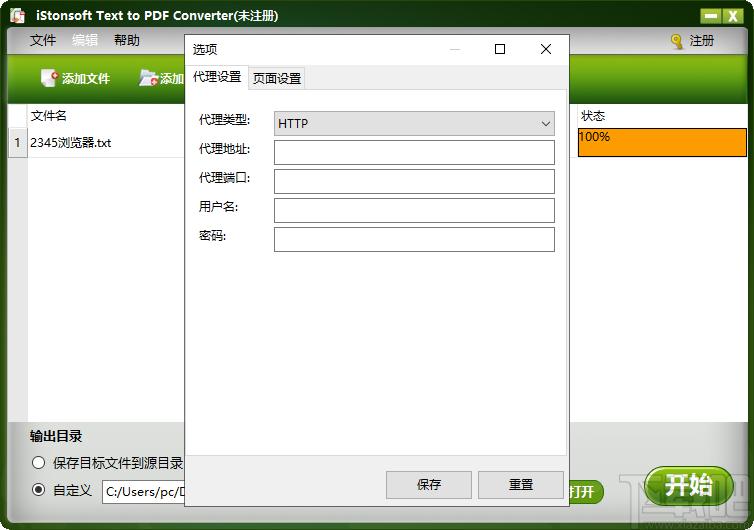Click the orange 100% progress bar
754x530 pixels.
click(x=662, y=142)
